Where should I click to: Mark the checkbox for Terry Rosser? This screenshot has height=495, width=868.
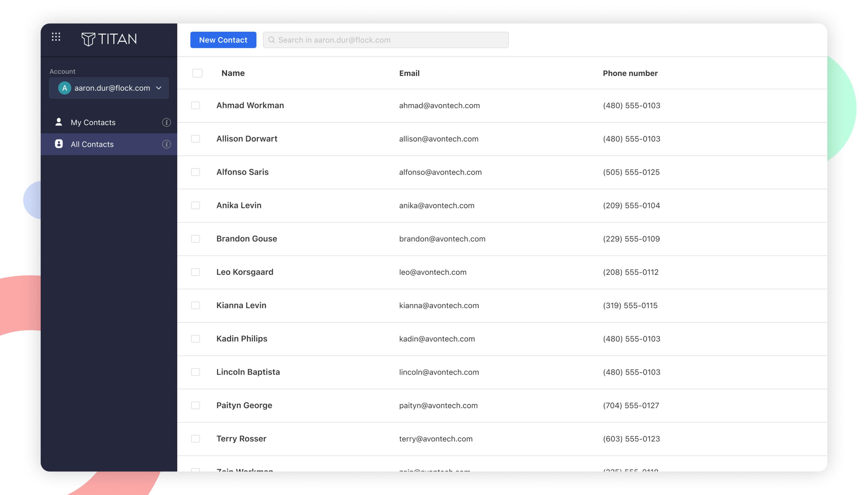click(195, 439)
